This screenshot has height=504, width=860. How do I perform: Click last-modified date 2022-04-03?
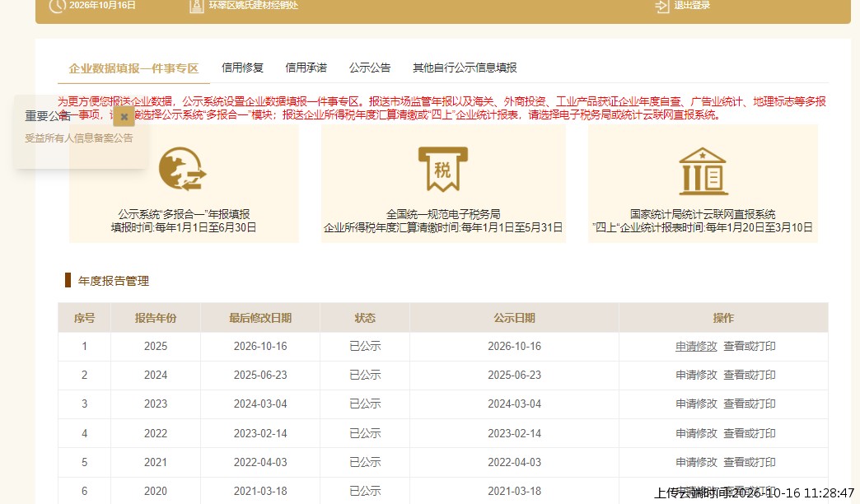click(260, 462)
